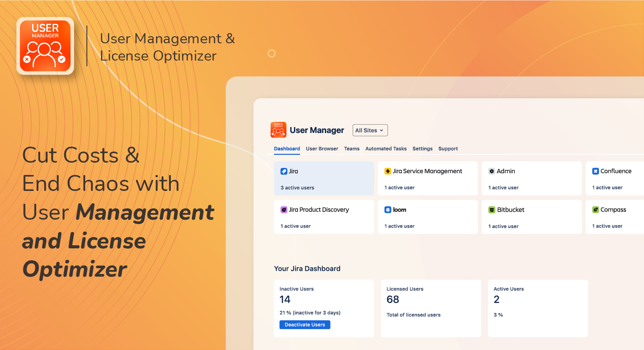
Task: Switch to the Dashboard tab
Action: [287, 149]
